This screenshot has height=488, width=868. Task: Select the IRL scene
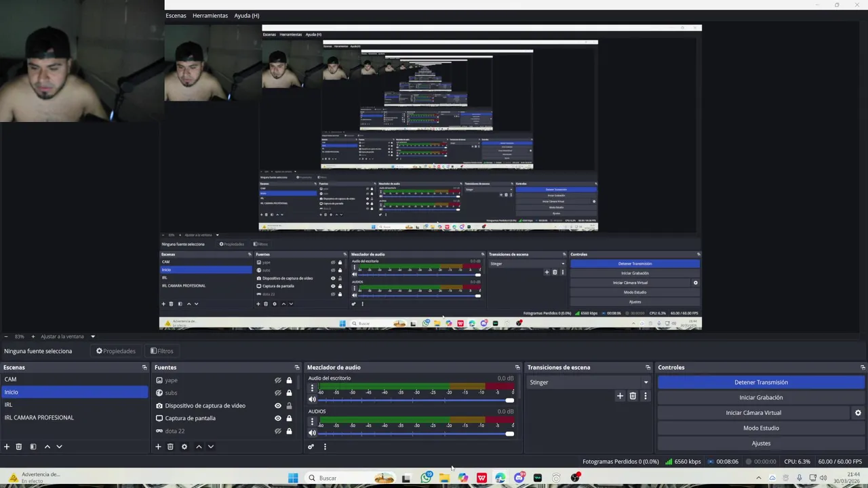pos(75,405)
